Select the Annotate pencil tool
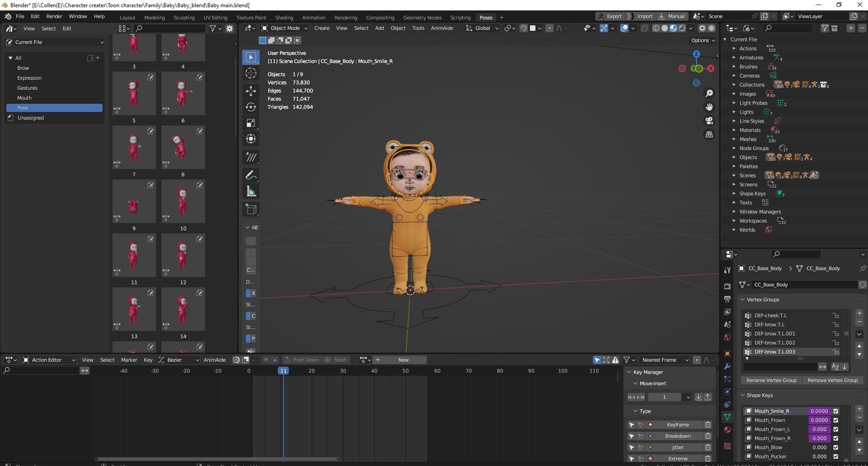 click(x=251, y=175)
